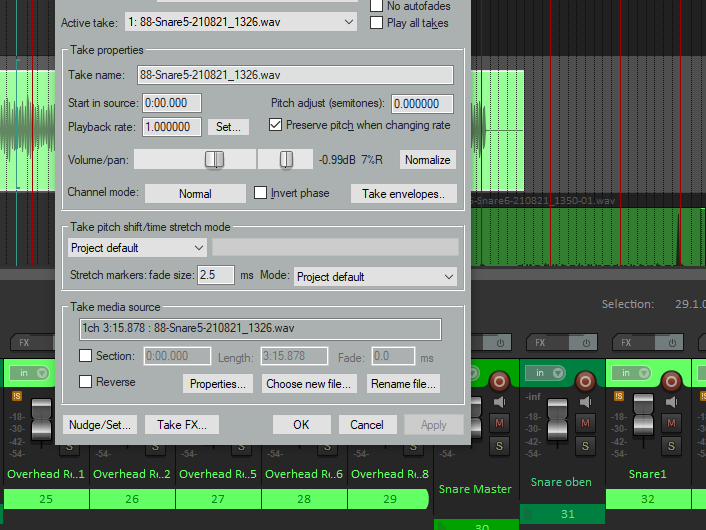Tick the Reverse checkbox
706x530 pixels.
point(86,382)
